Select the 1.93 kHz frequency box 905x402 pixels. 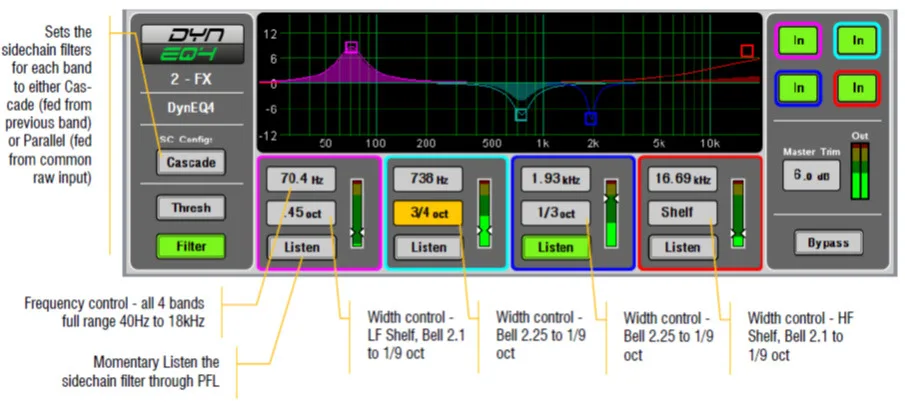556,179
